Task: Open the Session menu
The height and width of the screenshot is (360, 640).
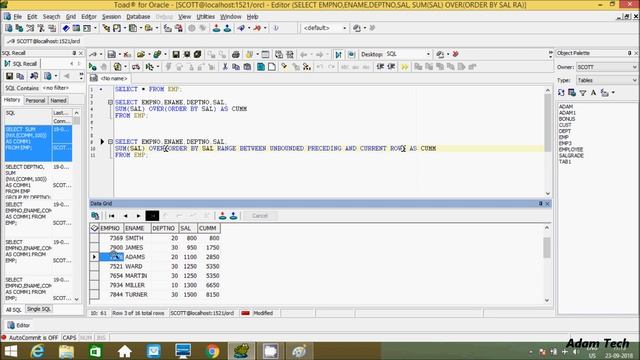Action: (x=111, y=17)
